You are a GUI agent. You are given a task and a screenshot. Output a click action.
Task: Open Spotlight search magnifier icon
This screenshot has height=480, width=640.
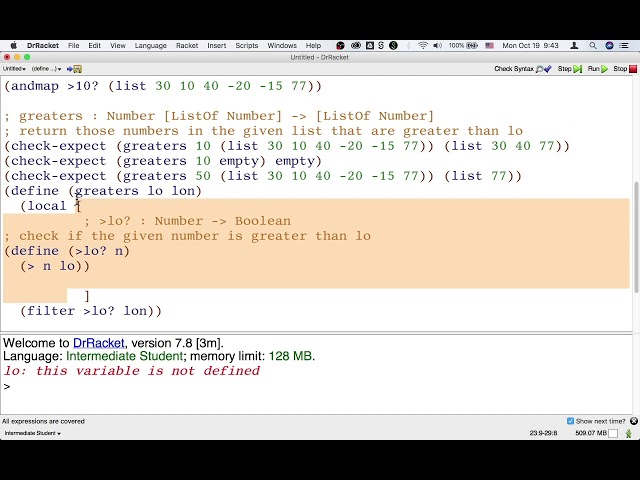click(593, 45)
